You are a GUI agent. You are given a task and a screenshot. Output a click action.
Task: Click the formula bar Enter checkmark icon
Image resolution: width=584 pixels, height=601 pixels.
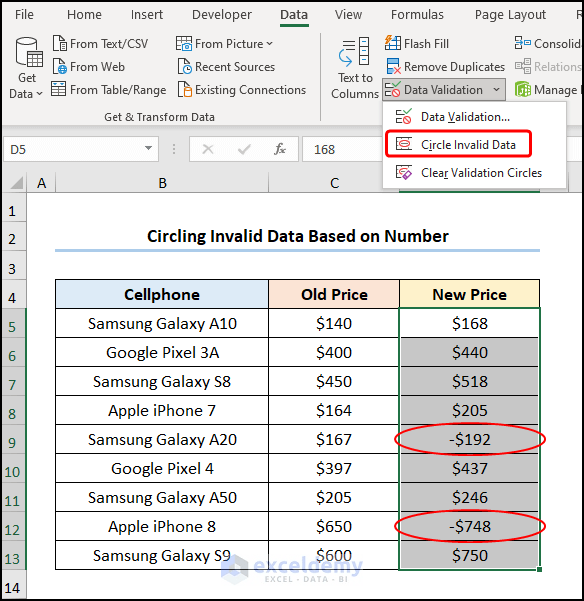244,149
